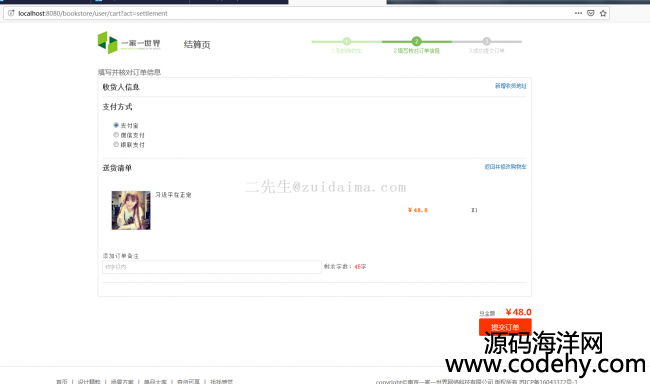The image size is (650, 384).
Task: Click the 首页 footer link
Action: click(61, 382)
